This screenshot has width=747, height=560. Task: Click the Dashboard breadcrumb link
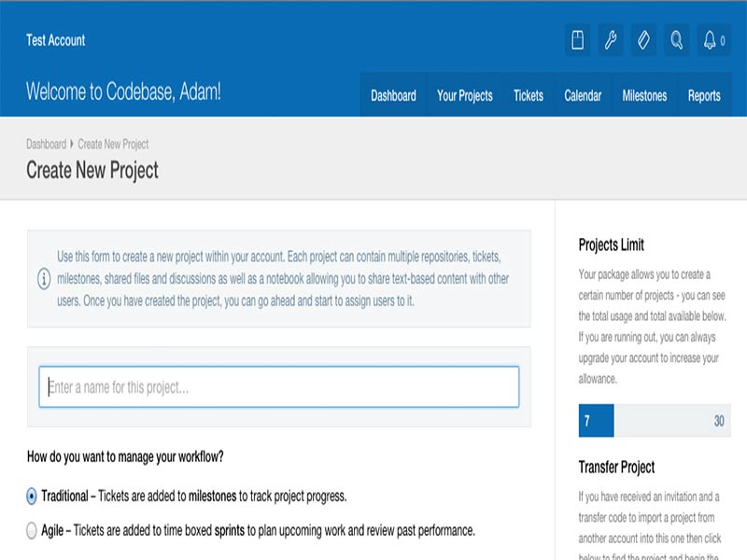(x=46, y=144)
